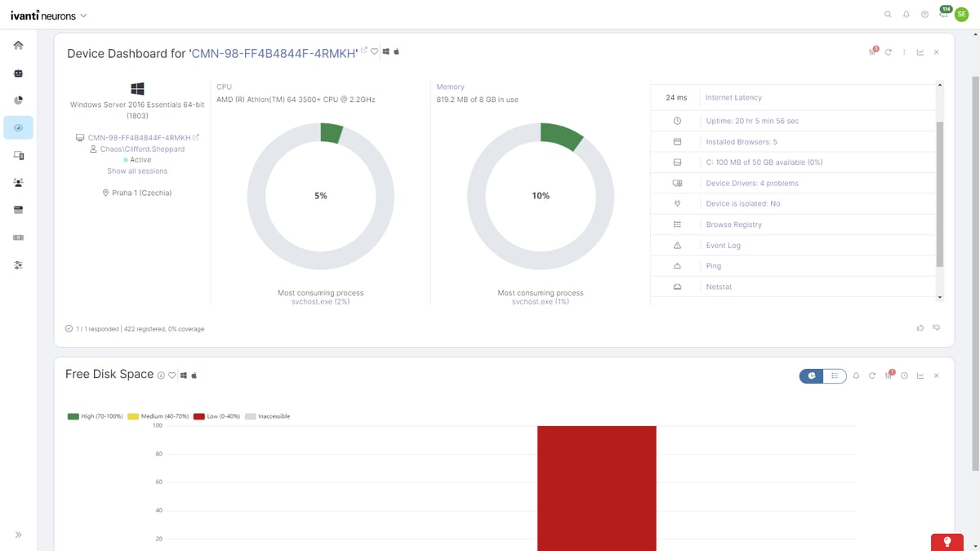Viewport: 980px width, 551px height.
Task: Open the three-dot menu on Device Dashboard
Action: (903, 51)
